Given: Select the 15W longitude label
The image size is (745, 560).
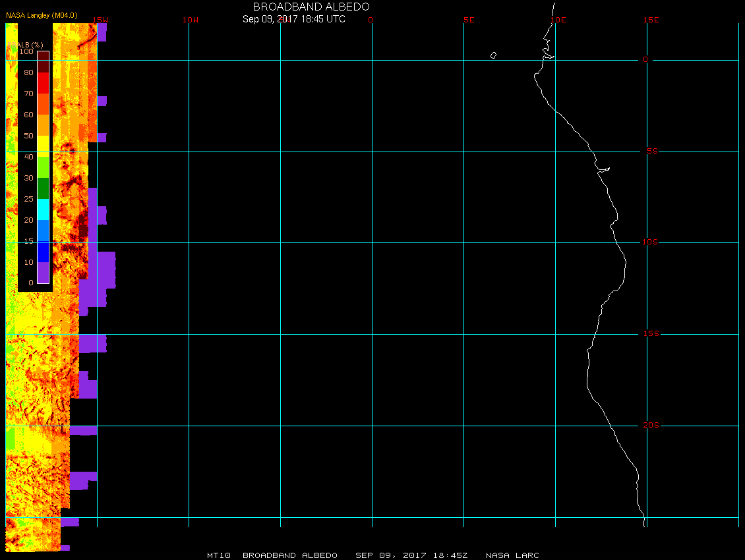Looking at the screenshot, I should [x=100, y=20].
